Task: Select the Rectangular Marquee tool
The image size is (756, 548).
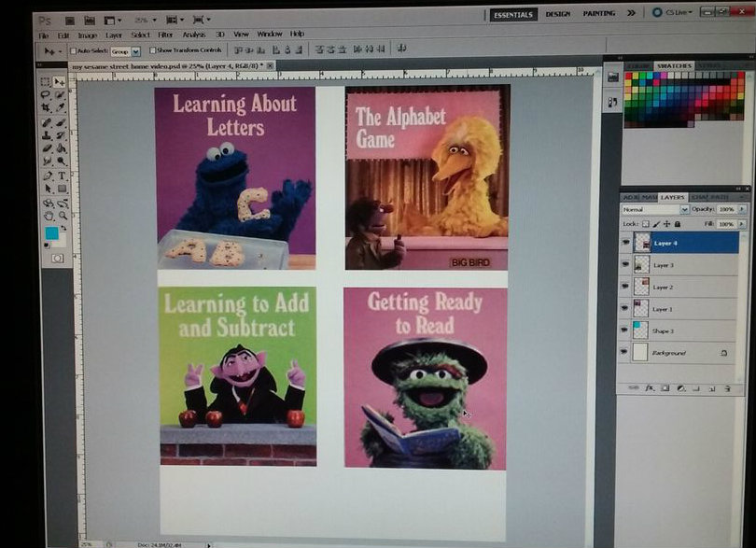Action: tap(46, 81)
